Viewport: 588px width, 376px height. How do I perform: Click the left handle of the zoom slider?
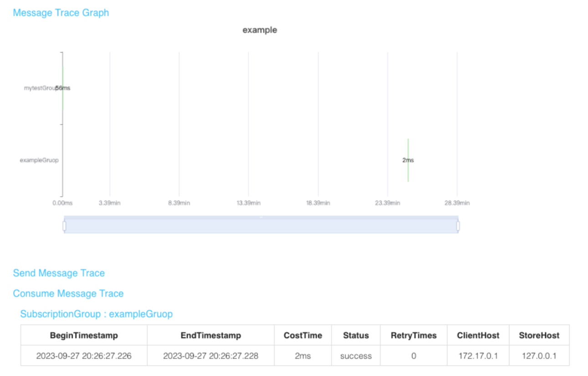[64, 226]
